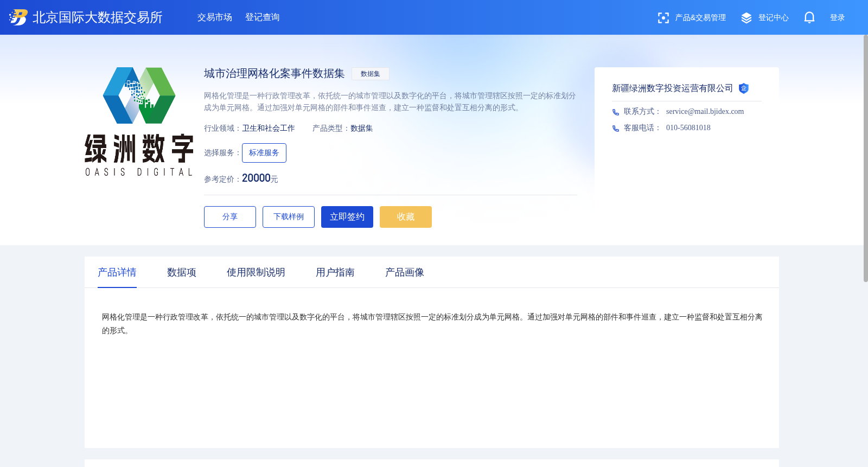Image resolution: width=868 pixels, height=467 pixels.
Task: Click the 北京国际大数据交易所 site title
Action: (98, 17)
